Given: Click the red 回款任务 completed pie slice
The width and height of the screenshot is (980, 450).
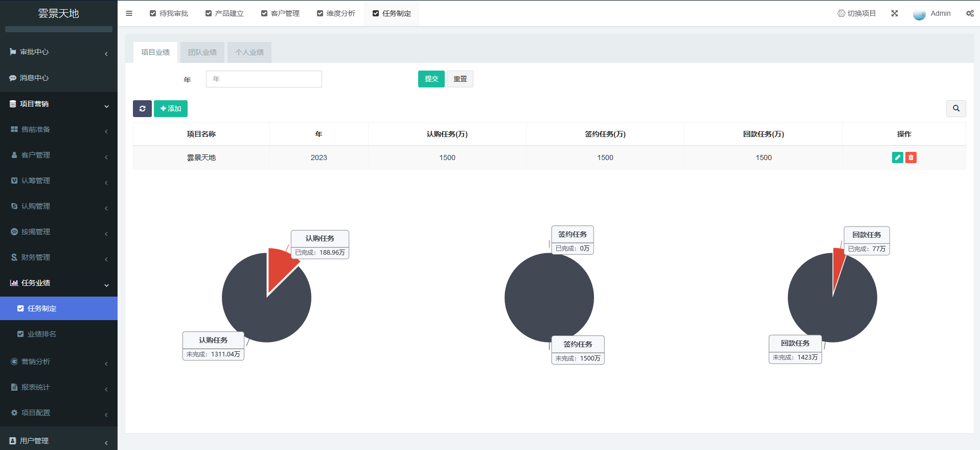Looking at the screenshot, I should pyautogui.click(x=837, y=268).
